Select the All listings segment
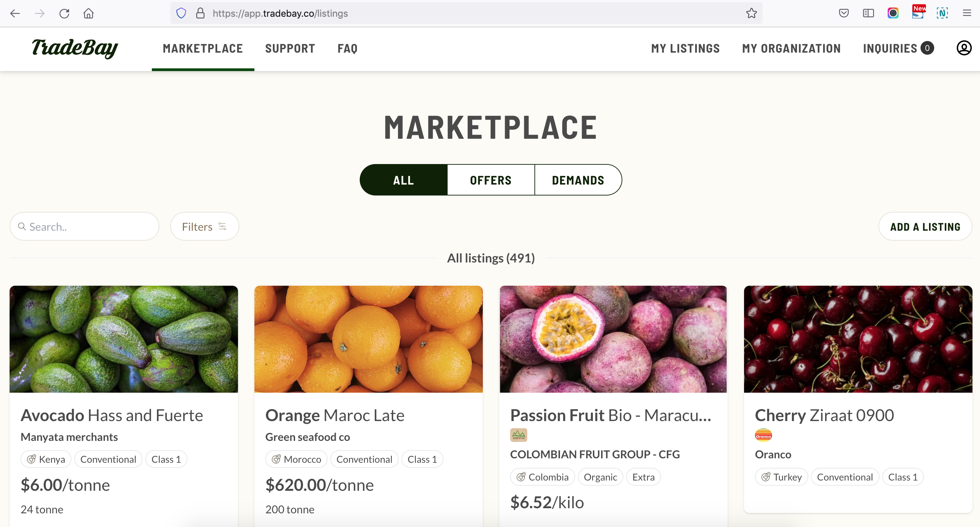The width and height of the screenshot is (980, 527). (403, 180)
